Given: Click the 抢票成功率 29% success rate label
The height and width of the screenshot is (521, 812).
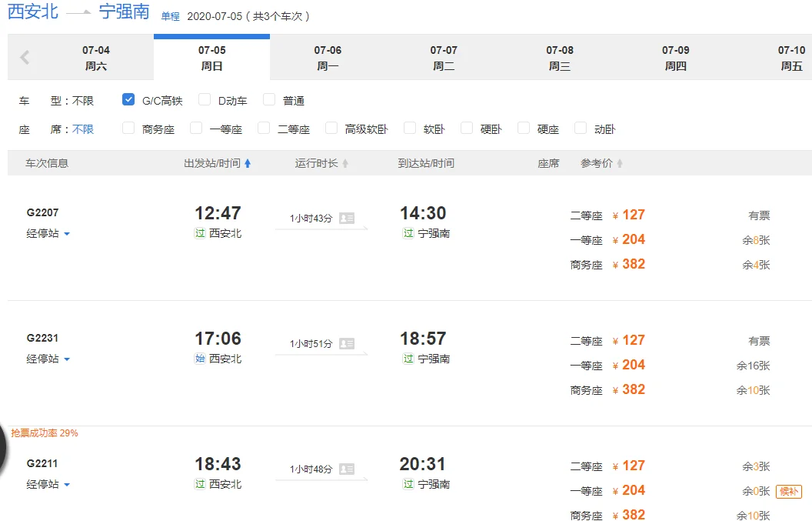Looking at the screenshot, I should pyautogui.click(x=43, y=433).
